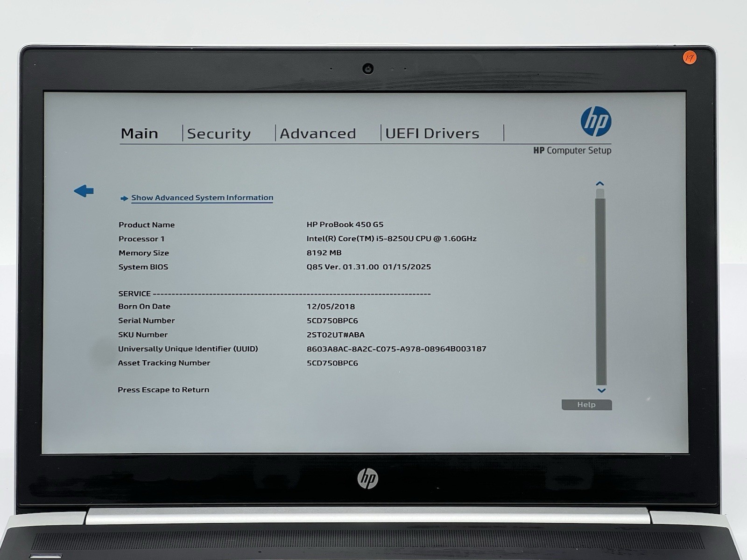Click SKU Number label
Screen dimensions: 747x560
143,335
